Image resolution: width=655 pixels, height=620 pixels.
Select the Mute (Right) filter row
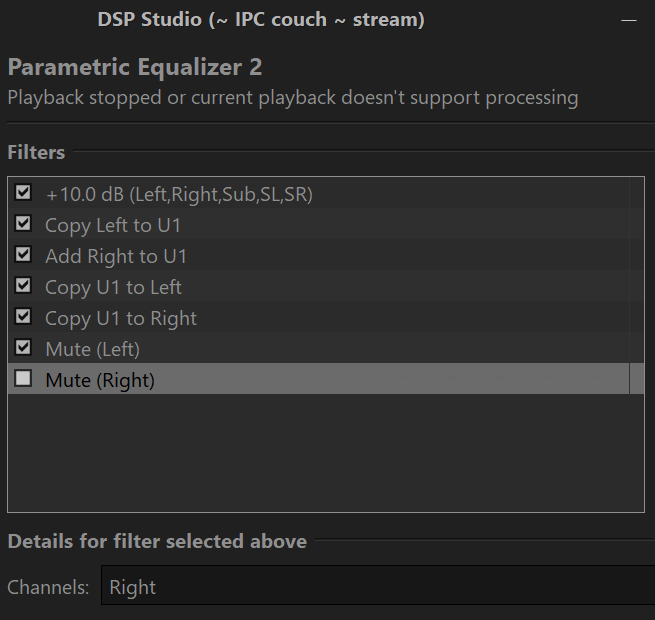(x=318, y=379)
